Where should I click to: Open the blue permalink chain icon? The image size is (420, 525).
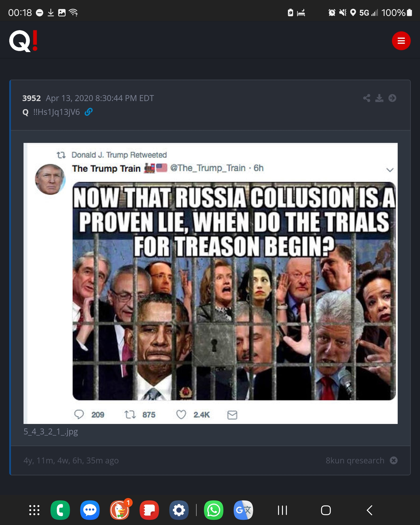click(88, 112)
